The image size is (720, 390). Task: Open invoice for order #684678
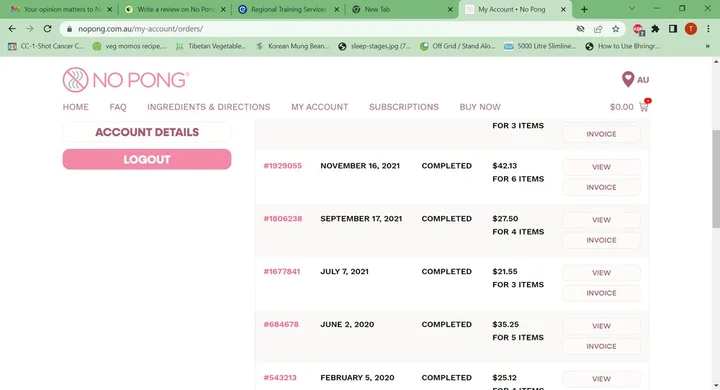pos(601,346)
